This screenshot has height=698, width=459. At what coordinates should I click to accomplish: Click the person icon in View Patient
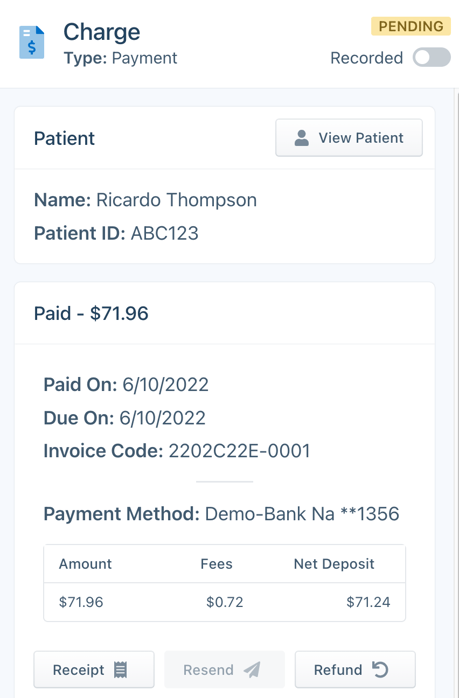301,138
